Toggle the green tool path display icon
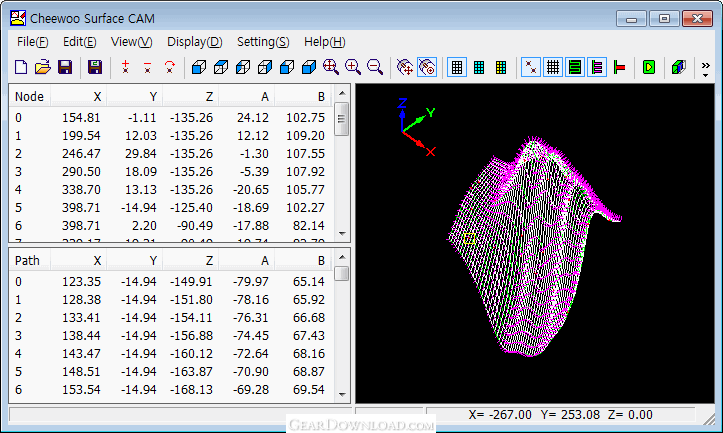The height and width of the screenshot is (433, 723). [575, 67]
